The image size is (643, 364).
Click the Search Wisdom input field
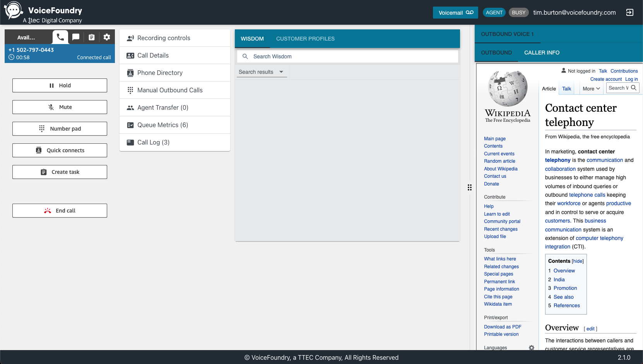tap(347, 56)
